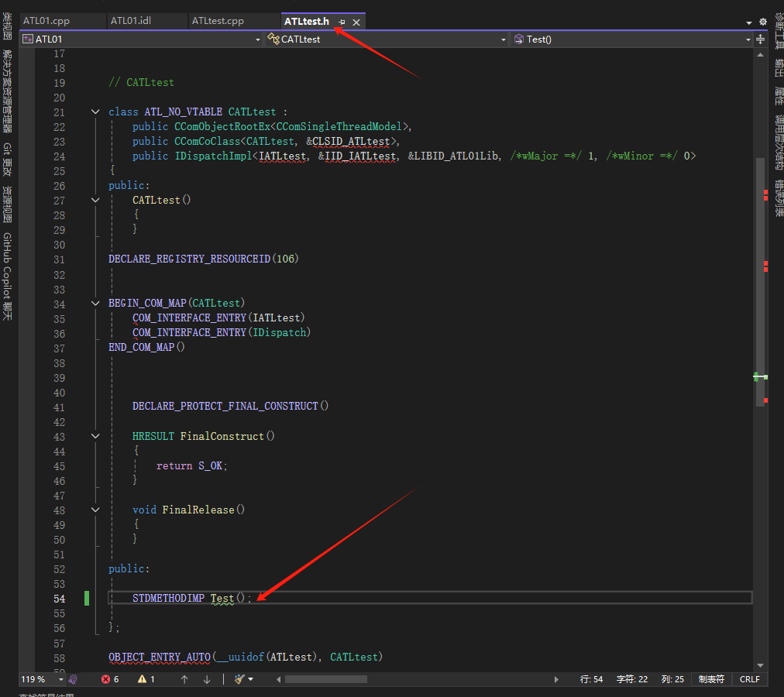Close the ATLtest.h tab
784x697 pixels.
tap(356, 22)
